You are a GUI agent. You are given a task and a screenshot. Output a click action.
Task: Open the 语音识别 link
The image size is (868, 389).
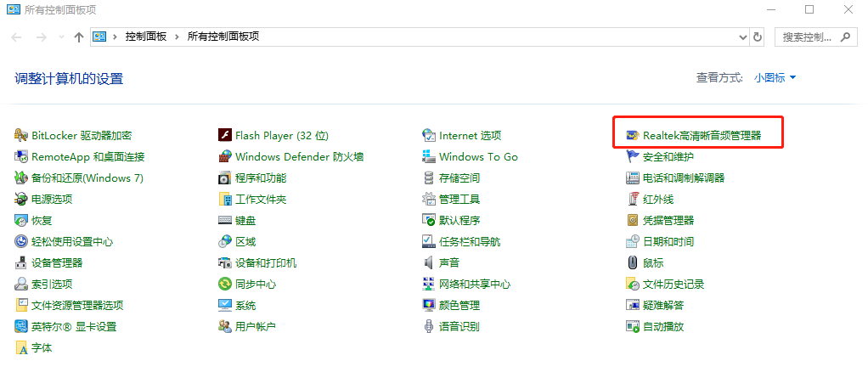click(x=459, y=326)
